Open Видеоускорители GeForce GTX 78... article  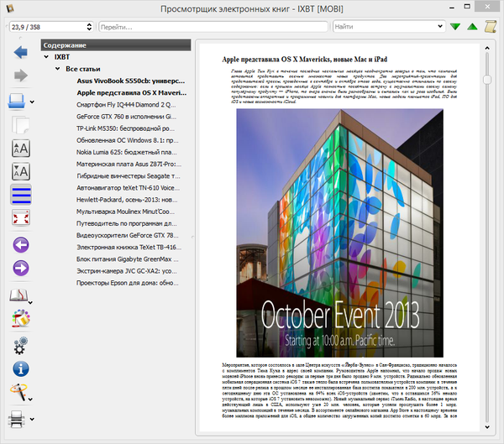coord(128,236)
